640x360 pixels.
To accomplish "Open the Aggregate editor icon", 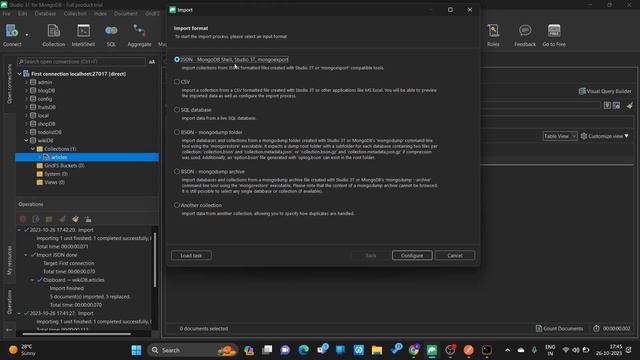I will [139, 31].
